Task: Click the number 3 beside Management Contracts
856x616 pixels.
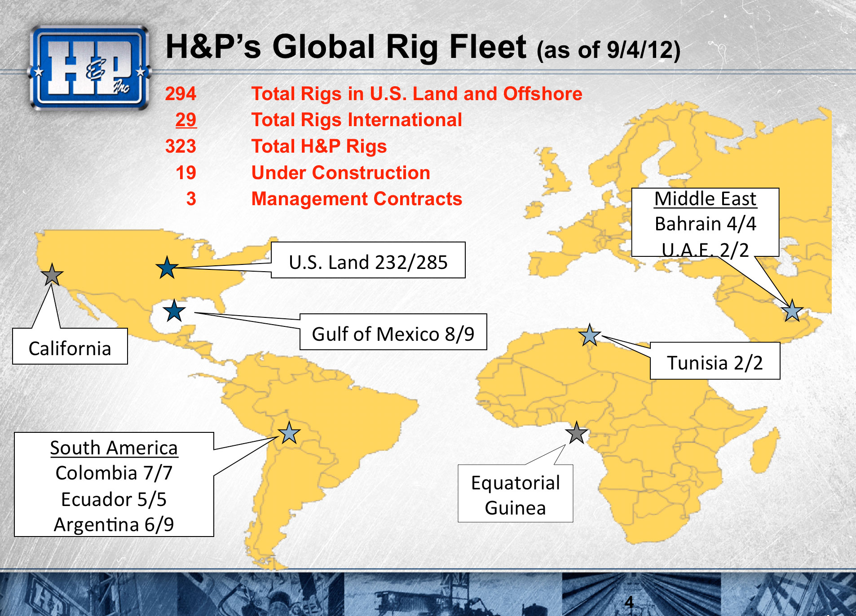Action: pyautogui.click(x=191, y=199)
